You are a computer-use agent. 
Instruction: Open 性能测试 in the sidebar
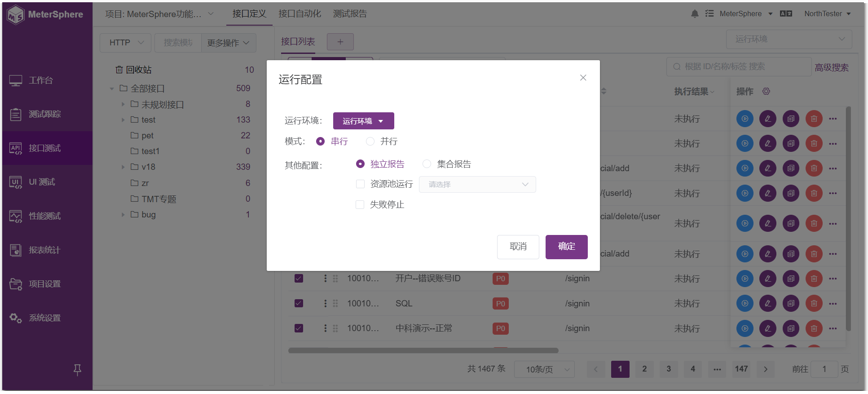click(x=47, y=216)
